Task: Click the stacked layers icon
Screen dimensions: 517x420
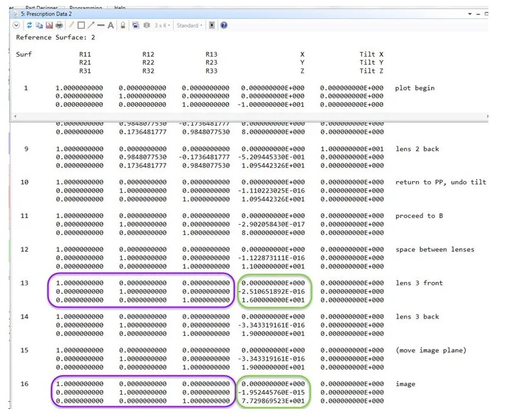Action: (147, 25)
